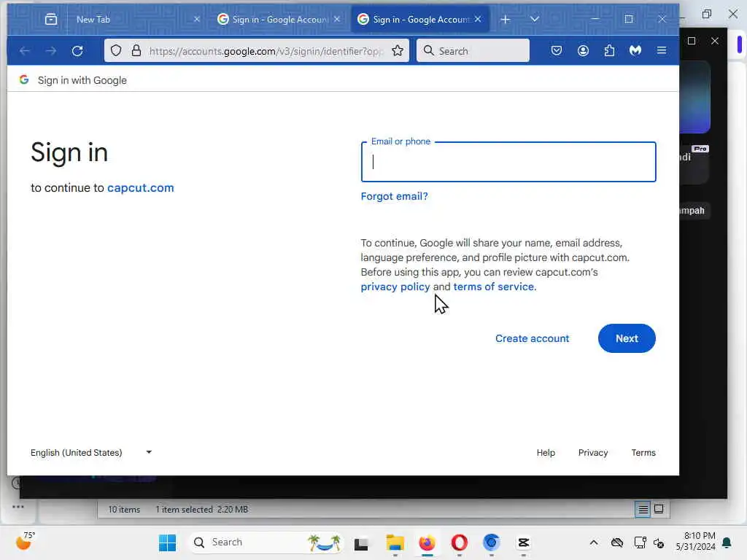Open CapCut from taskbar
The height and width of the screenshot is (560, 747).
(523, 542)
